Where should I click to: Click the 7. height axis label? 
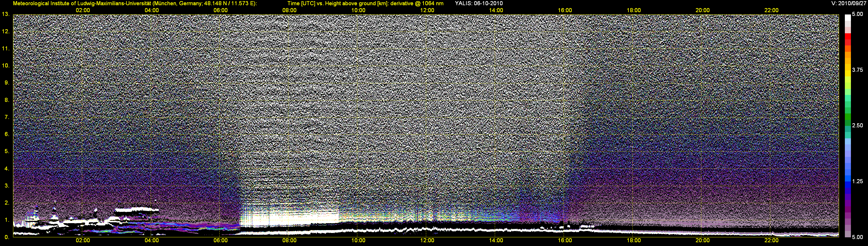7,117
